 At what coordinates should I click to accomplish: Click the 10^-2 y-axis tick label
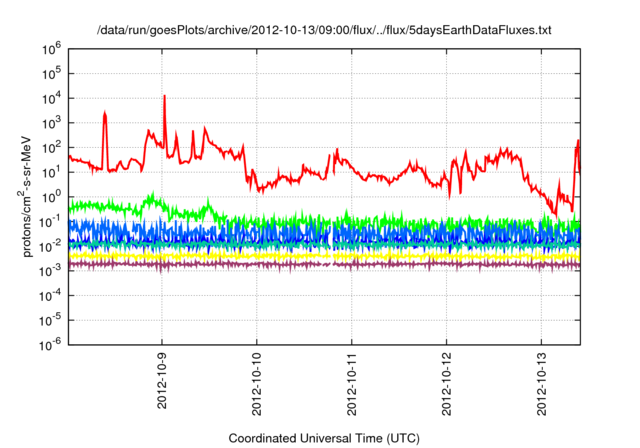pos(50,246)
